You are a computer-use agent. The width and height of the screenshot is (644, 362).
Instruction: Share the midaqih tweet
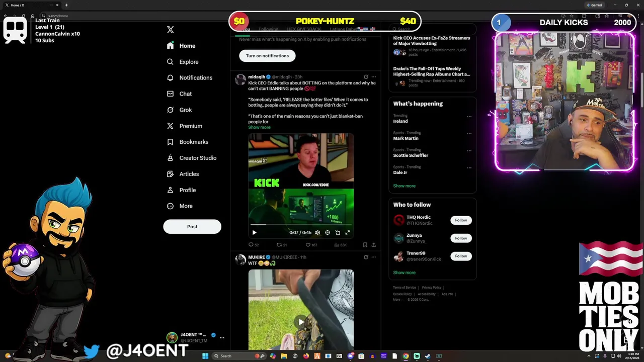[x=374, y=245]
